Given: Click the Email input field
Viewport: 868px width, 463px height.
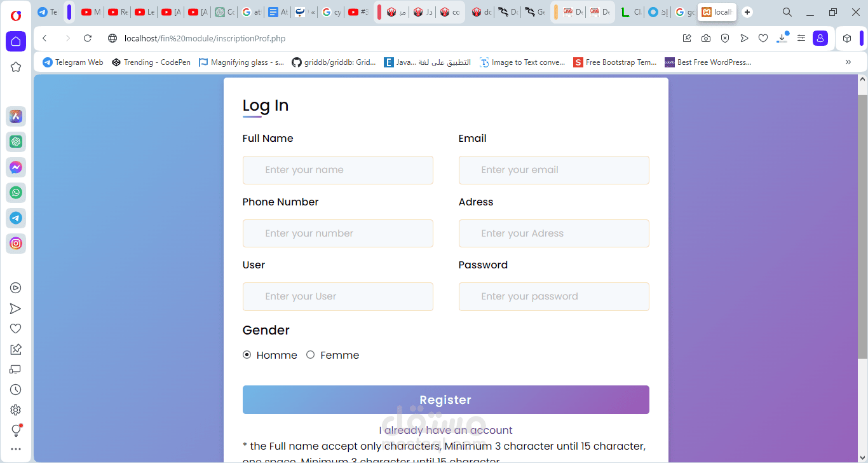Looking at the screenshot, I should [x=554, y=170].
